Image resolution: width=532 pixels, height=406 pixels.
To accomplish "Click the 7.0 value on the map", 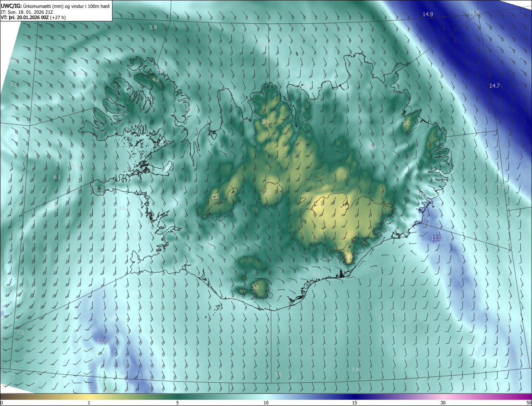I will coord(20,333).
